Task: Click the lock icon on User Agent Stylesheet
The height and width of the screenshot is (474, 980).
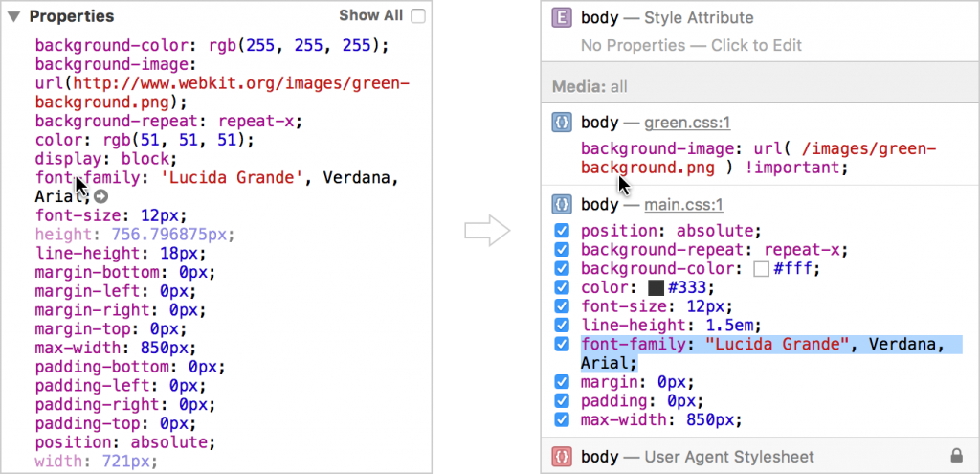Action: coord(956,457)
